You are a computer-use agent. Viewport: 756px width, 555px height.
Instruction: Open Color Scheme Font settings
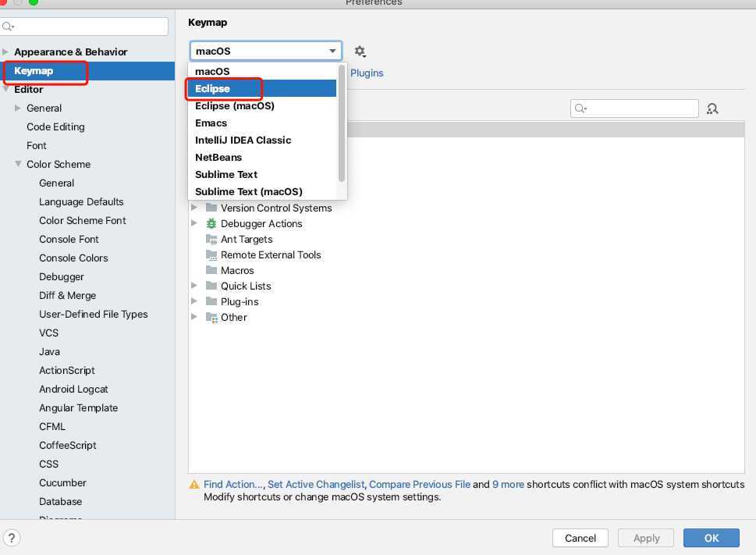click(83, 220)
